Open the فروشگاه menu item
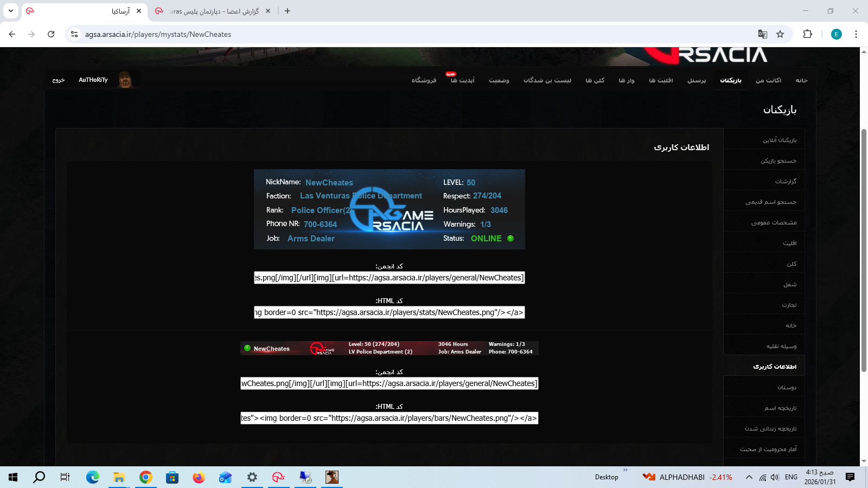The width and height of the screenshot is (868, 488). (x=424, y=80)
